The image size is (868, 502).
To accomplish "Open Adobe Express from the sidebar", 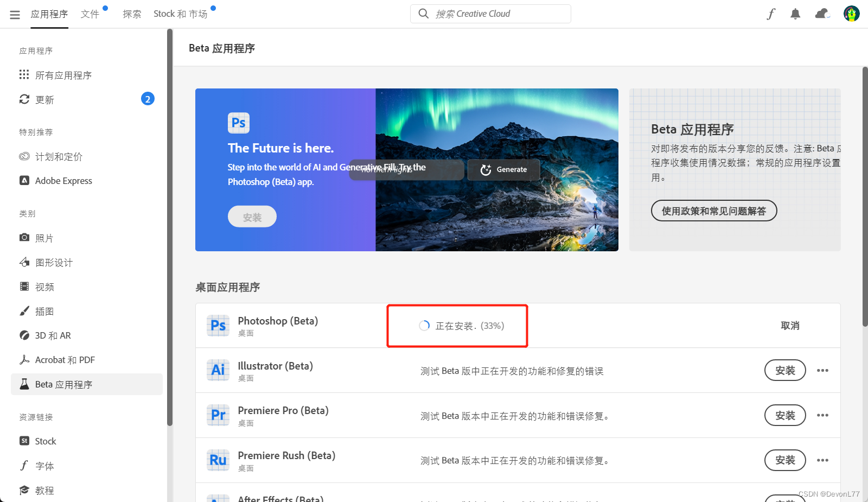I will (87, 181).
